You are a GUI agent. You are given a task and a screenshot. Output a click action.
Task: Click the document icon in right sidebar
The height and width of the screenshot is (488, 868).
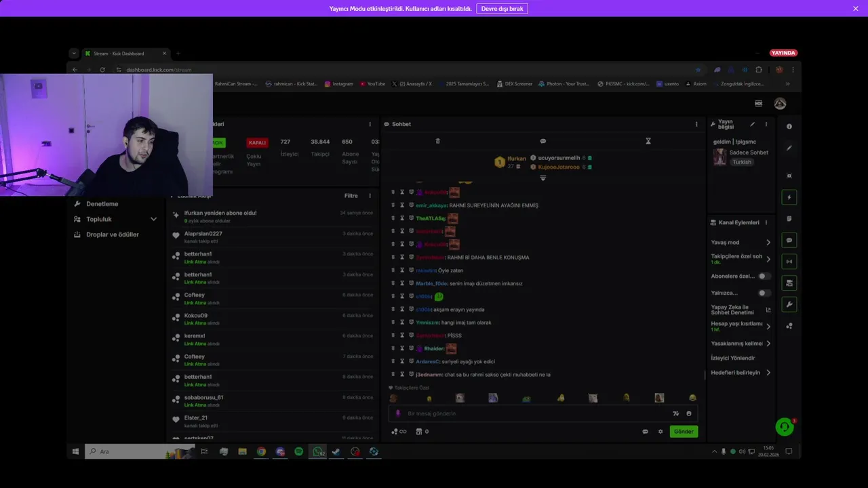point(789,219)
